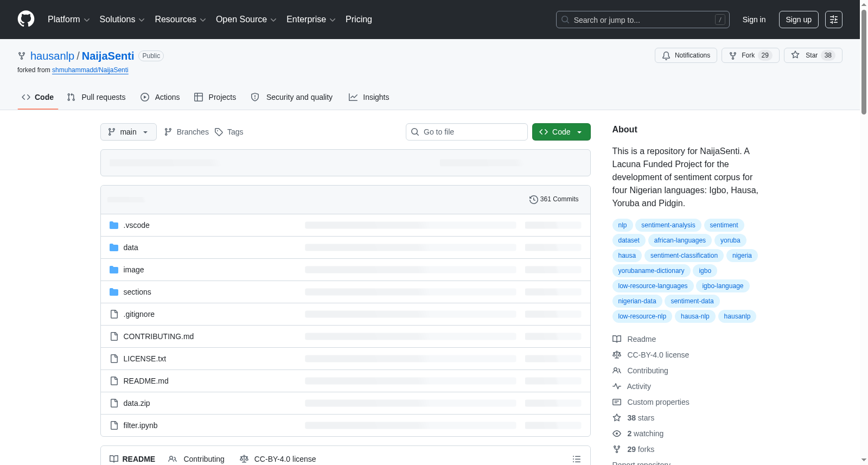The height and width of the screenshot is (465, 868).
Task: Click the nigerian-data topic tag
Action: tap(637, 301)
